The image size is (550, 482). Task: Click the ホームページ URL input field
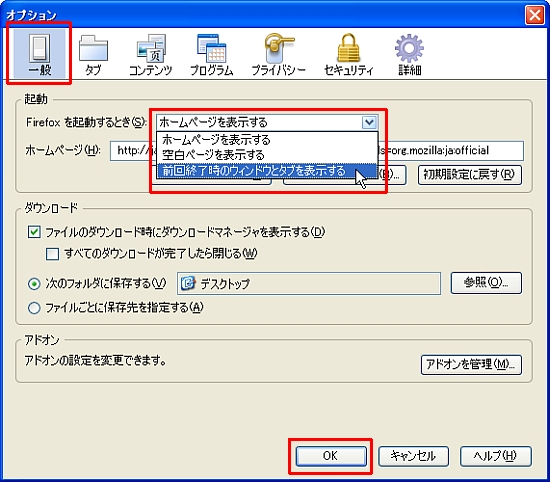(317, 151)
